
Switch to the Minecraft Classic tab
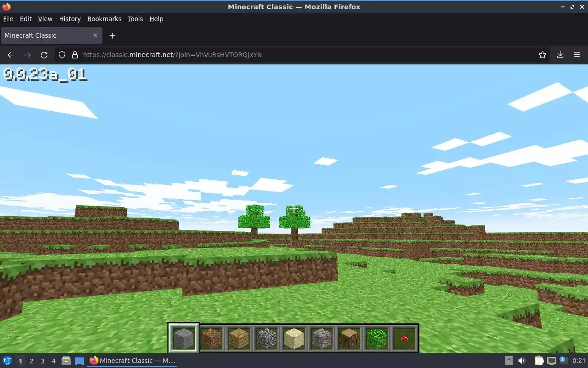(51, 35)
